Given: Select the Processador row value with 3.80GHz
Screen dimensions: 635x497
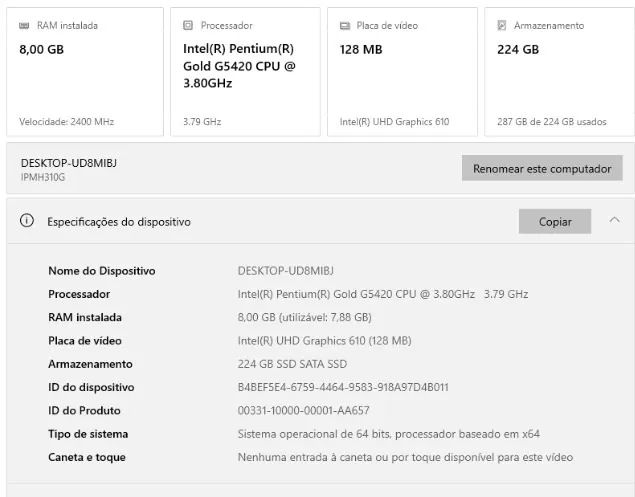Looking at the screenshot, I should pos(383,294).
